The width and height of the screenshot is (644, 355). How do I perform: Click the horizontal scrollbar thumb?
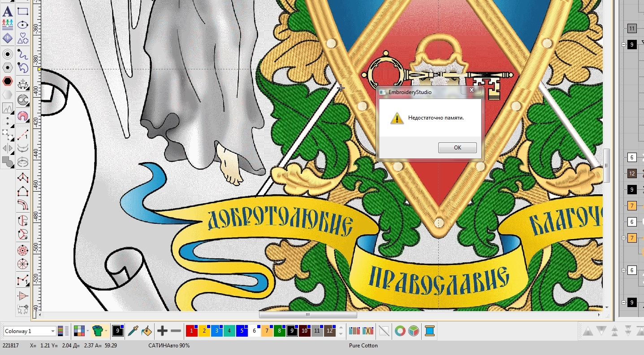[x=307, y=315]
